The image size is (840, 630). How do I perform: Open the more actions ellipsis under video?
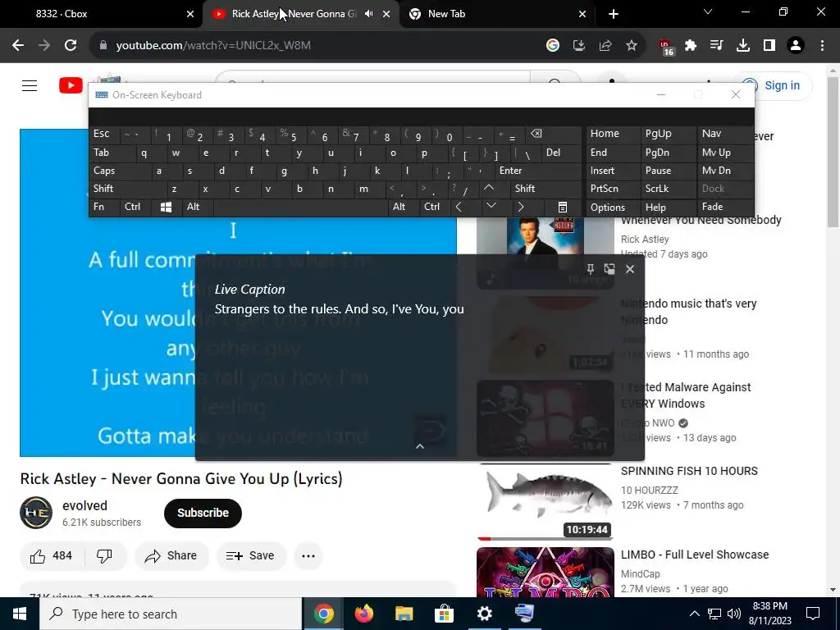(308, 555)
